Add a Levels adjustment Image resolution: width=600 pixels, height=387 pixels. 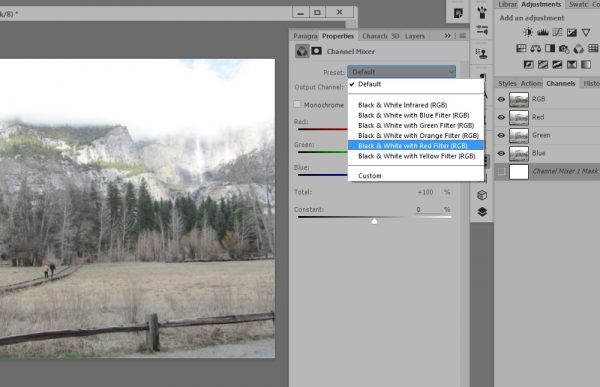click(543, 33)
